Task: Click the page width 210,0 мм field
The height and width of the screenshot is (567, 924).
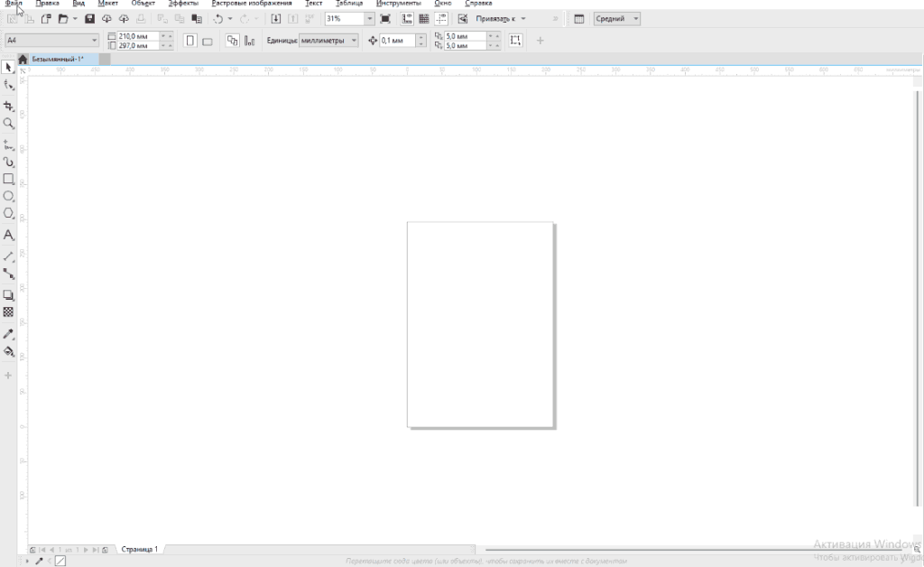Action: (x=138, y=36)
